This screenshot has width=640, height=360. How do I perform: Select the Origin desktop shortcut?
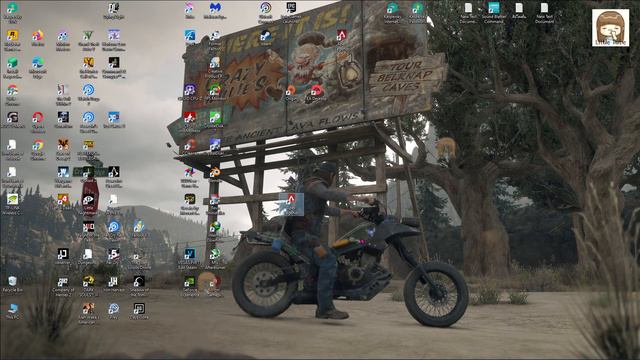tap(291, 93)
